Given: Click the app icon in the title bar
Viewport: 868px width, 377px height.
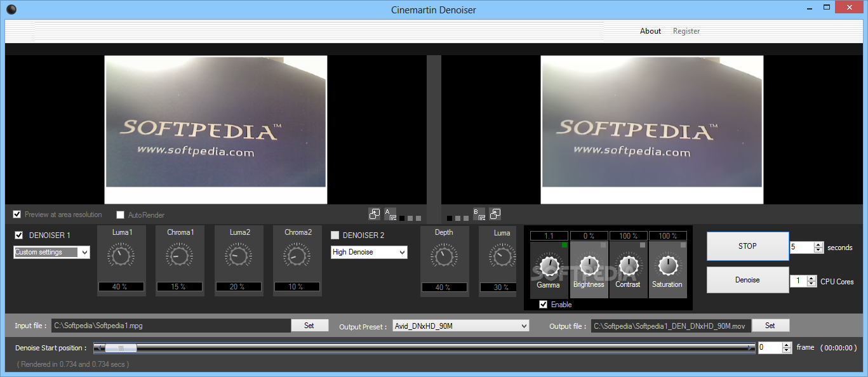Looking at the screenshot, I should click(11, 10).
